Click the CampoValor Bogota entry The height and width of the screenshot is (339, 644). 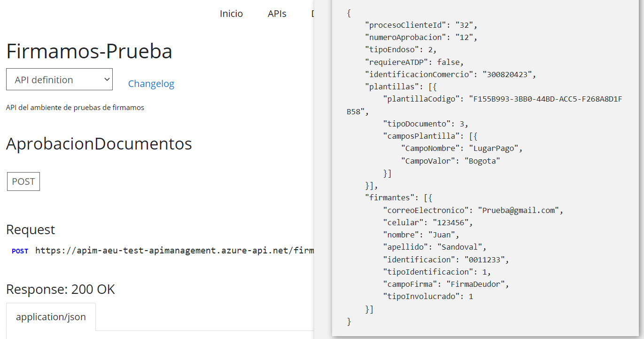pyautogui.click(x=450, y=161)
